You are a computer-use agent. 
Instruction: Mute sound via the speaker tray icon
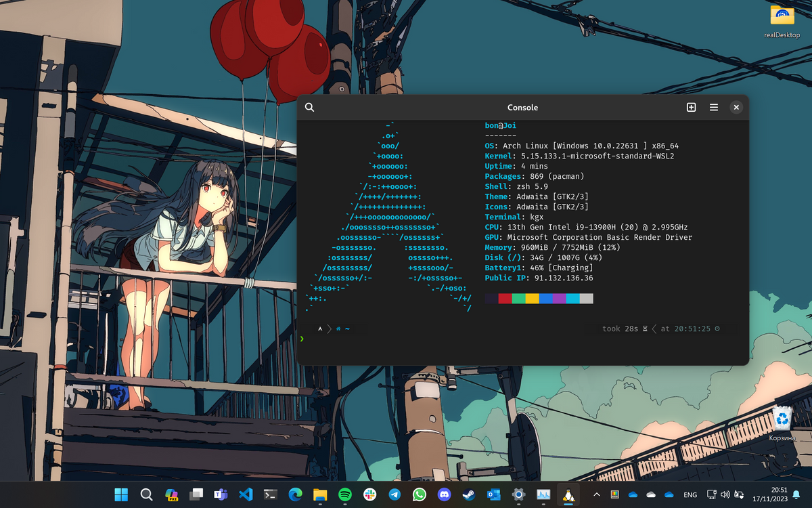click(725, 494)
